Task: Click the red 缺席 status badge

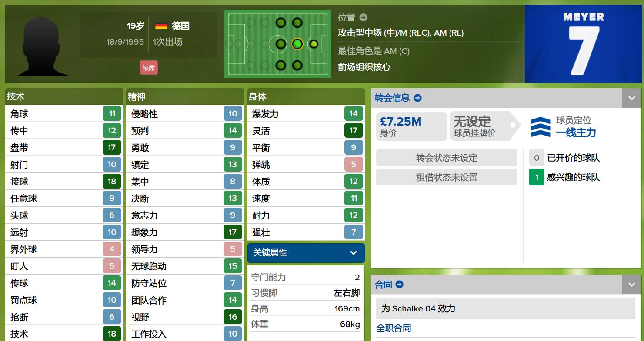Action: pos(149,68)
